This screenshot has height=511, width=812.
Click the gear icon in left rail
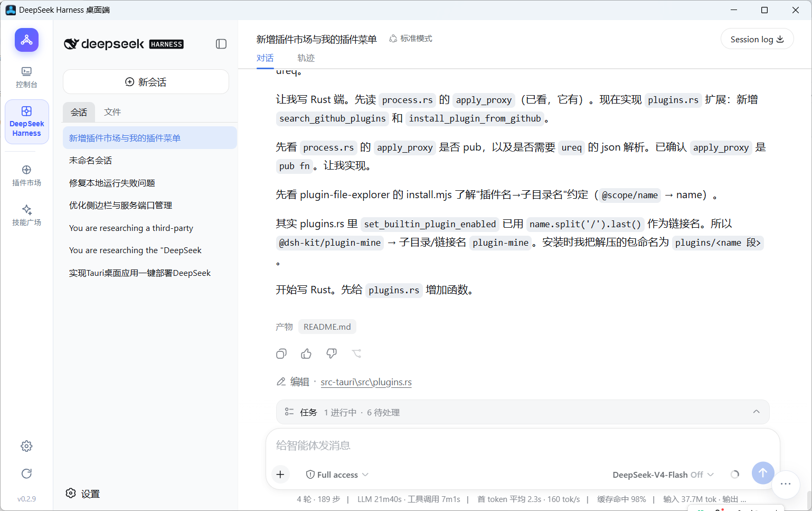[x=26, y=446]
